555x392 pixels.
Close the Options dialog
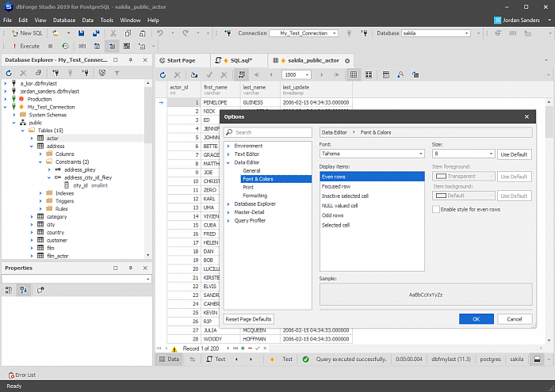(x=526, y=117)
